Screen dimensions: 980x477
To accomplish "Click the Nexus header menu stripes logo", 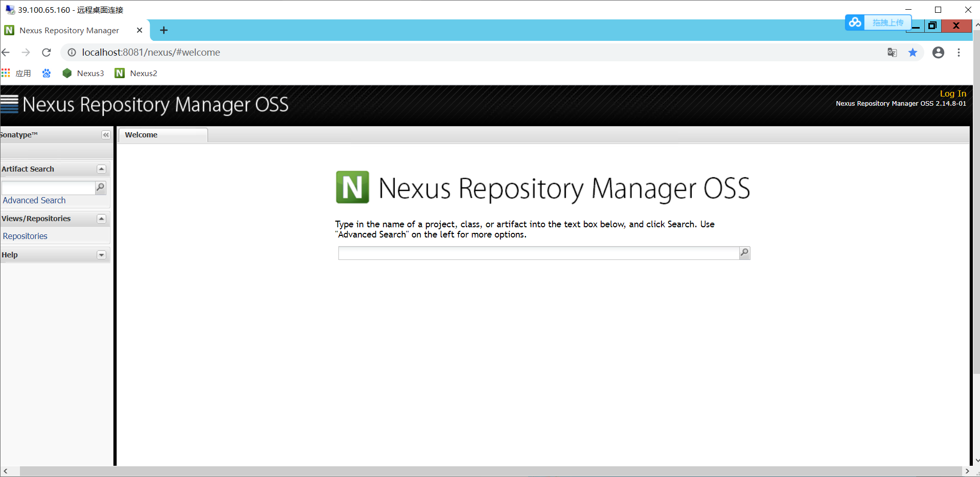I will click(10, 104).
